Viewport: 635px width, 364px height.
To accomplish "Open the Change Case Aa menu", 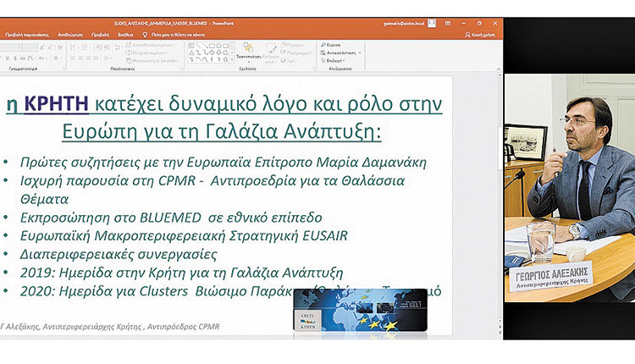I will 42,58.
